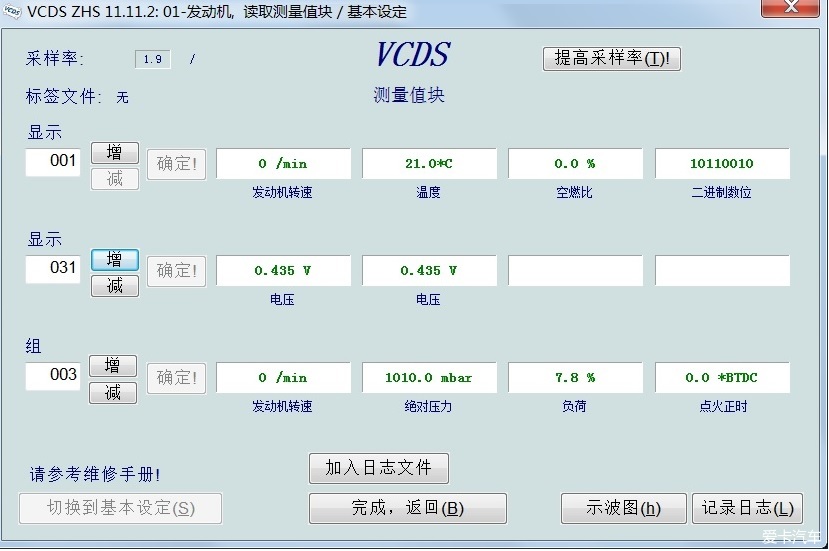Viewport: 829px width, 551px height.
Task: Click 提高采样率(T)! button
Action: [x=612, y=58]
